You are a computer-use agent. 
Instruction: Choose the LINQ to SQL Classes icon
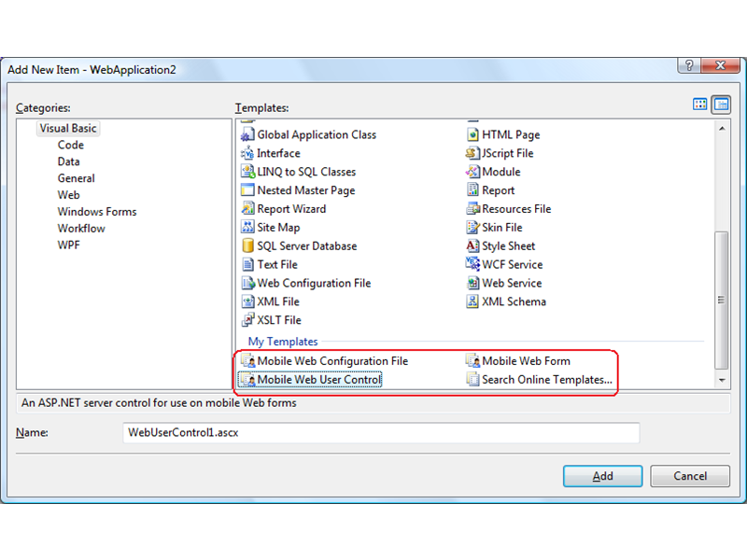pos(247,172)
